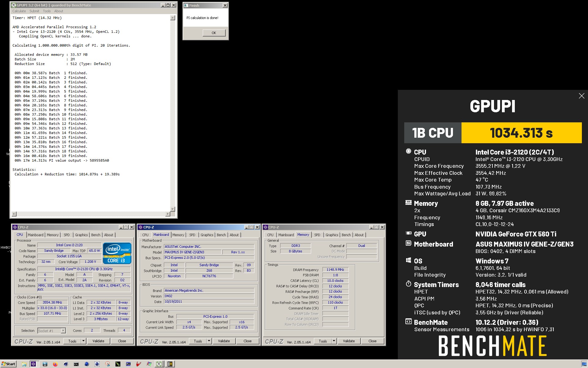Click the BIOS Version field 0402
Screen dimensions: 588x368
coord(209,296)
